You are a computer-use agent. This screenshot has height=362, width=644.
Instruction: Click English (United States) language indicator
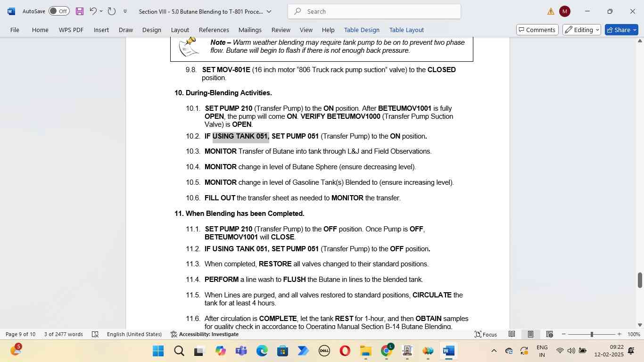(x=134, y=334)
